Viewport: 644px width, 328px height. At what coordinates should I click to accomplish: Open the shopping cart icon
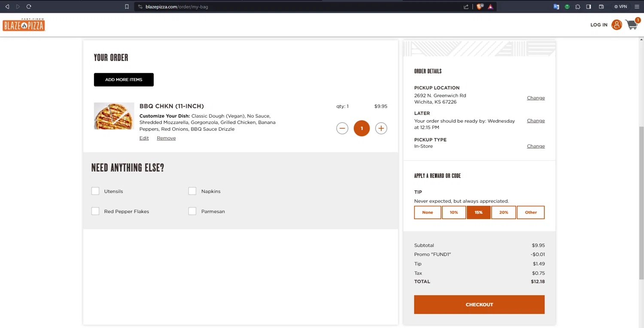click(x=632, y=24)
